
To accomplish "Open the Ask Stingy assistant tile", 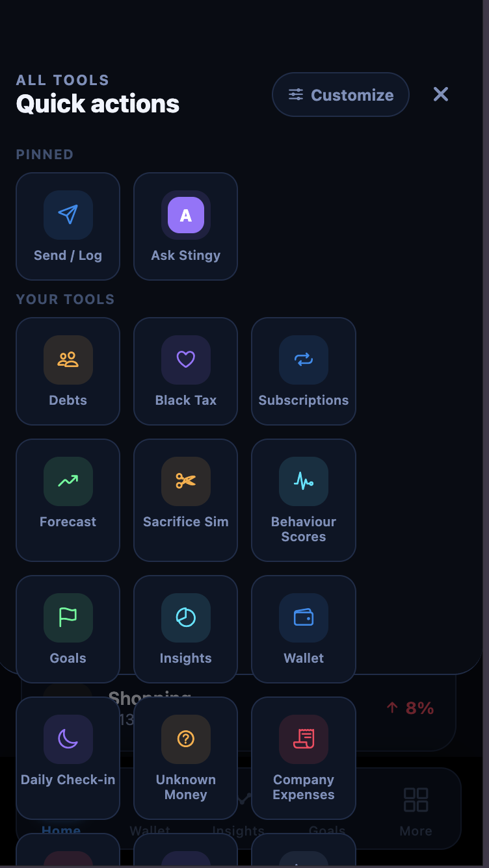I will coord(185,226).
